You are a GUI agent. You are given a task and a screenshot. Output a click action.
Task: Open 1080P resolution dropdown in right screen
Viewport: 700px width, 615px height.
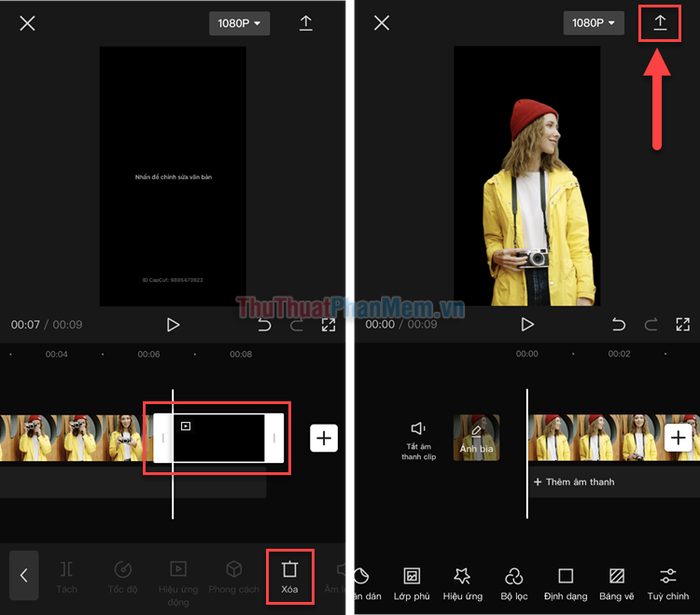pos(594,23)
